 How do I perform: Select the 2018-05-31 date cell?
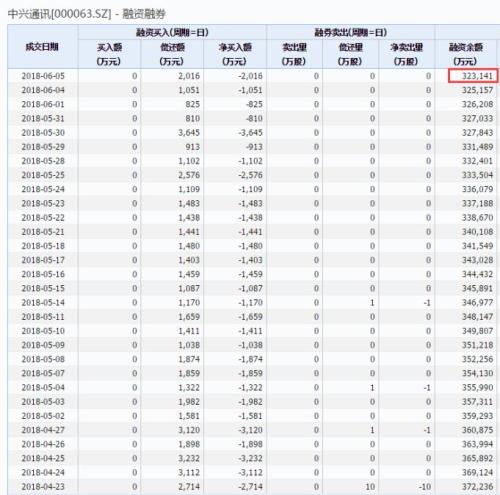[x=43, y=118]
